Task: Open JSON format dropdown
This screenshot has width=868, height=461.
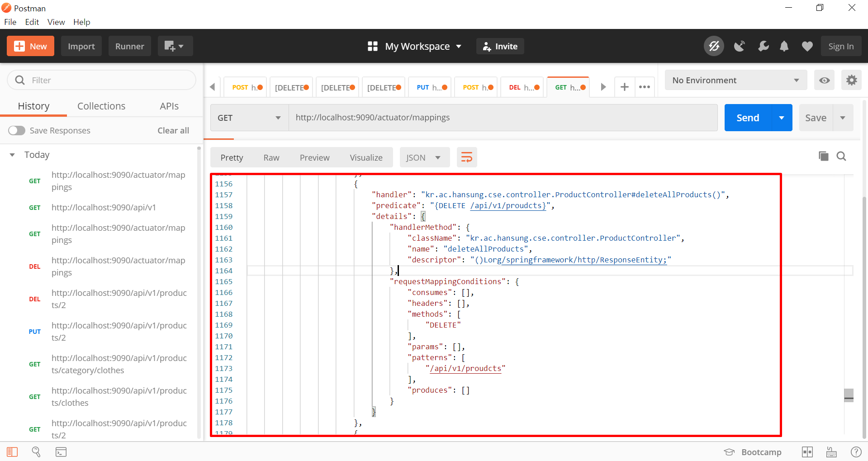Action: [x=424, y=157]
